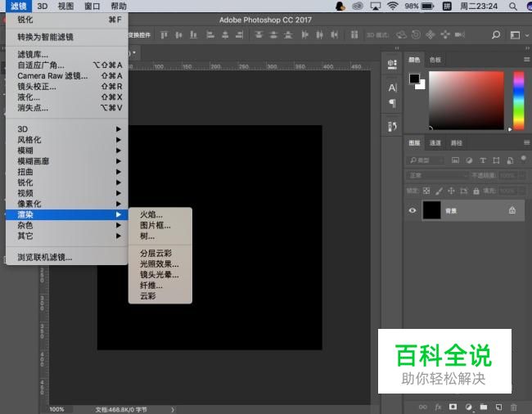Expand the 风格化 submenu

pyautogui.click(x=67, y=140)
